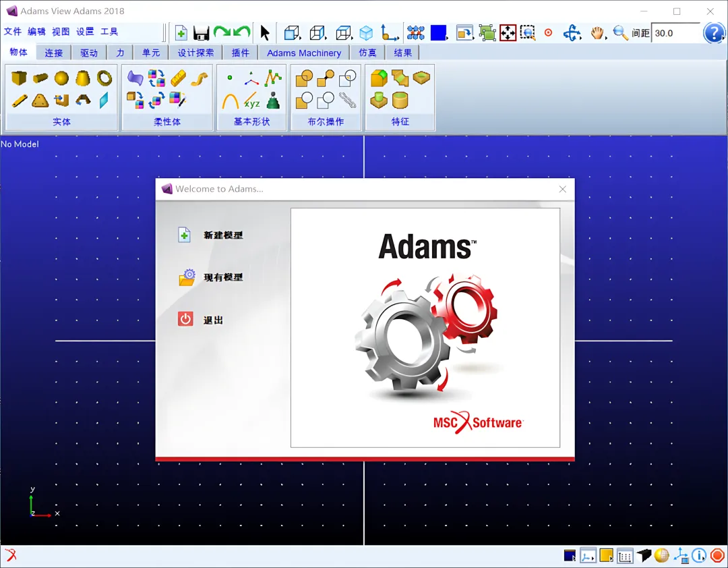
Task: Toggle the working grid icon in status bar
Action: pos(625,556)
